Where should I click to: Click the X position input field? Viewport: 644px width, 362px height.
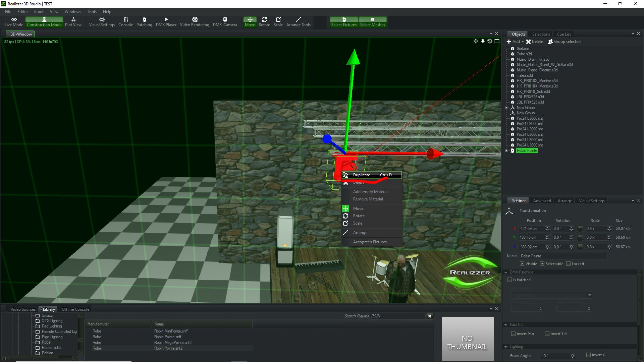[531, 229]
